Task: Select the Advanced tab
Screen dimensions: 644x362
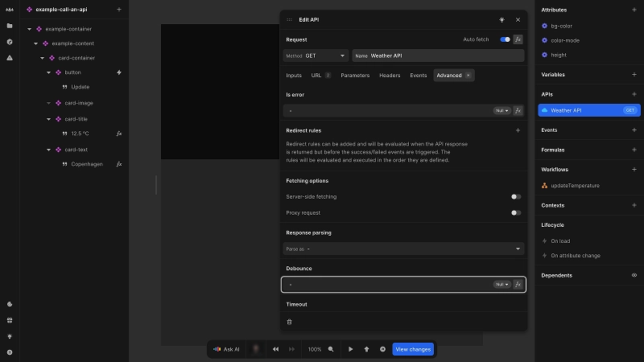Action: [x=453, y=76]
